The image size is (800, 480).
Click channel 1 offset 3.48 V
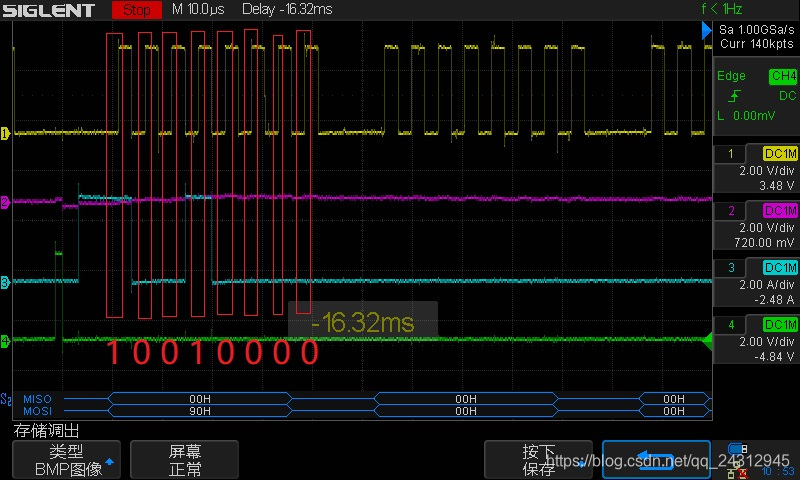click(x=777, y=186)
